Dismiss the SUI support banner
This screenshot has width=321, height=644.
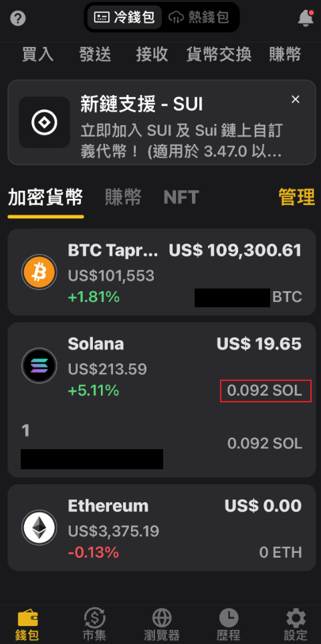tap(295, 99)
